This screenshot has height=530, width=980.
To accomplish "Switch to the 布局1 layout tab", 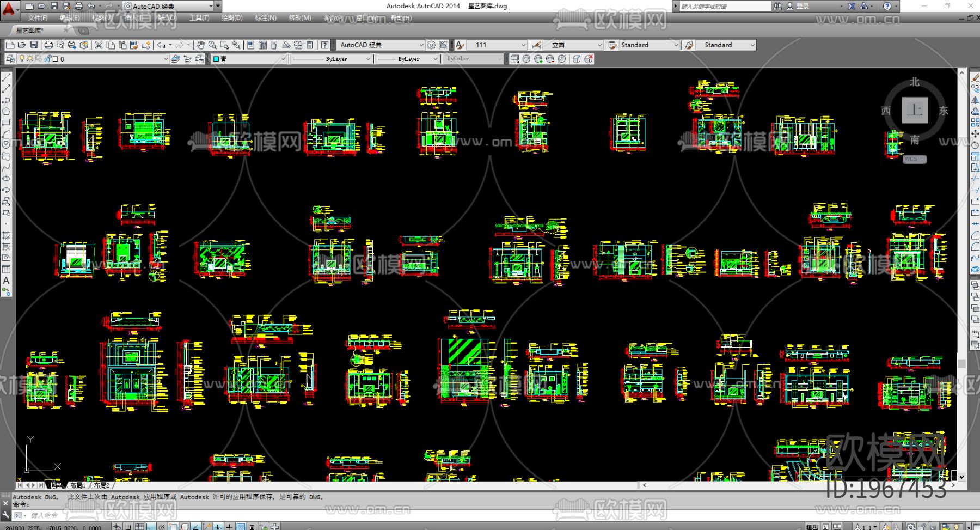I will (77, 485).
